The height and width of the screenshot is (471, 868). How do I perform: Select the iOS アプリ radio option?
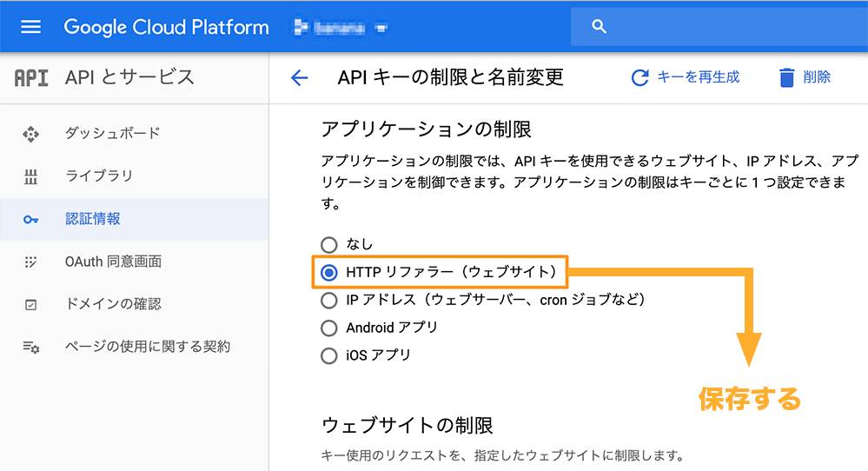328,355
